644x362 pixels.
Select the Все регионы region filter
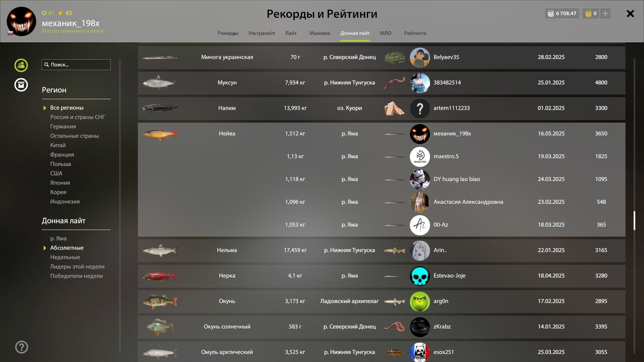67,108
